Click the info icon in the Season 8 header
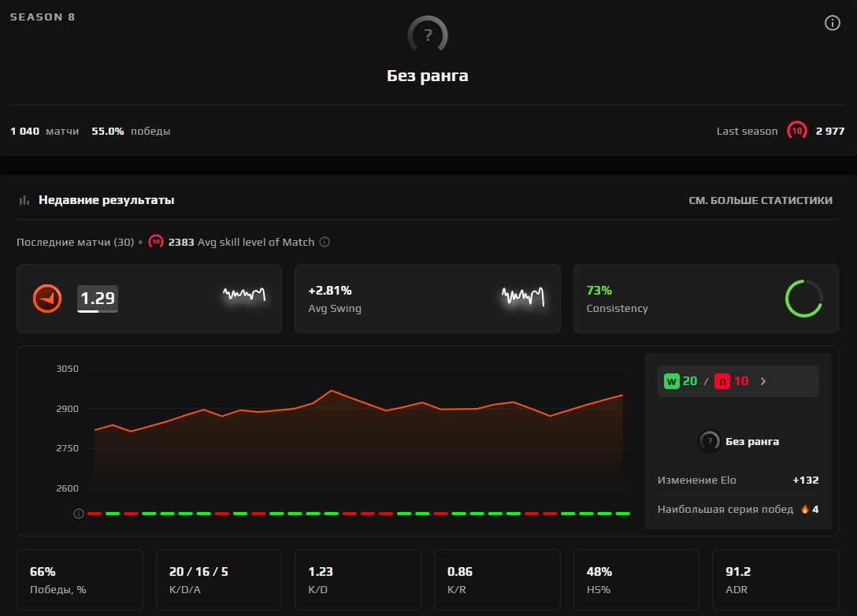 [832, 23]
